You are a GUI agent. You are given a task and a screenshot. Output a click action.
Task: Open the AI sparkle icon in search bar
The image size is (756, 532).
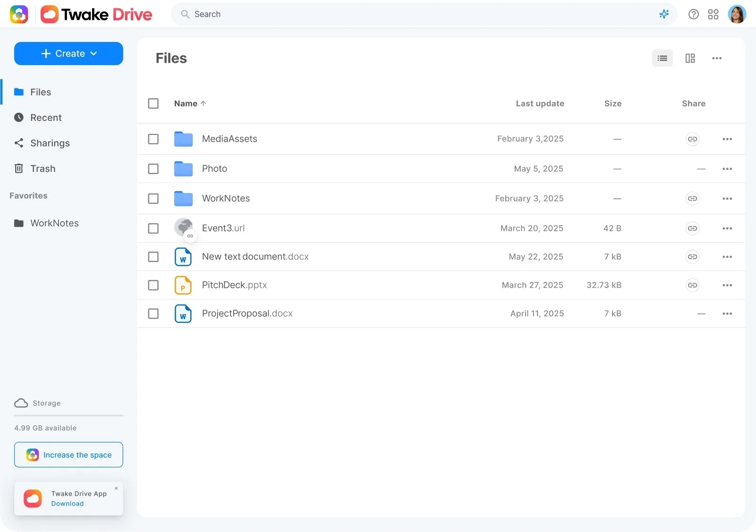point(664,14)
